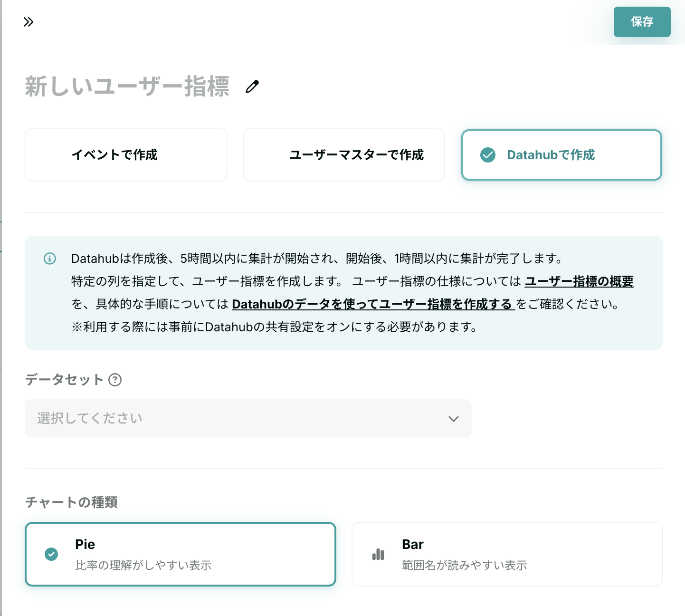
Task: Choose the Pie chart type
Action: coord(181,554)
